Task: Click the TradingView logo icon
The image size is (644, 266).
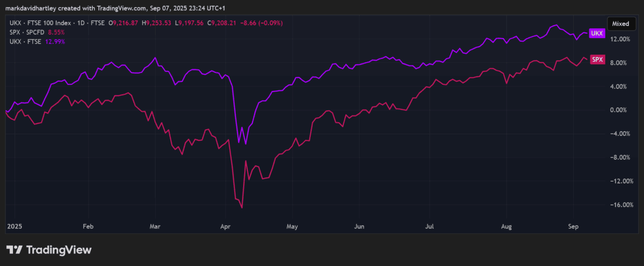Action: 14,250
